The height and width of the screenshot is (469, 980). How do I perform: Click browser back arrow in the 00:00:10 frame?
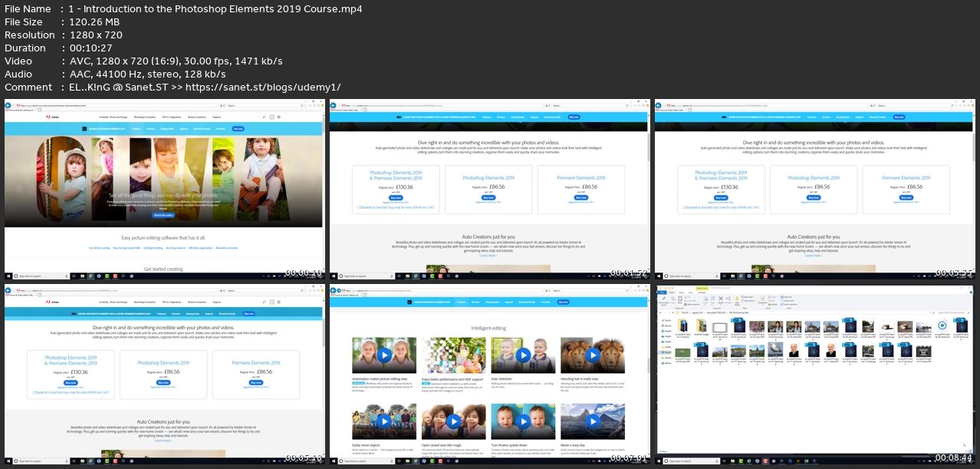8,105
